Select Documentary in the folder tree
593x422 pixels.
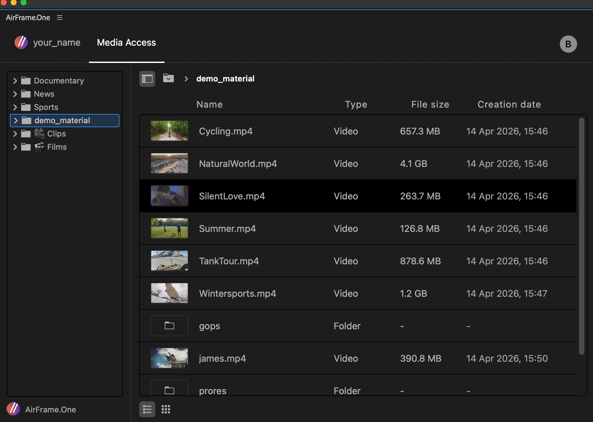[59, 81]
